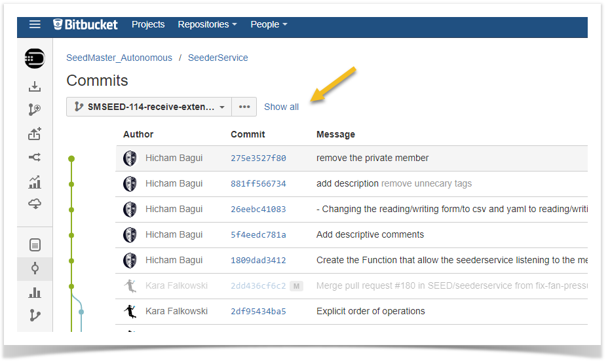Expand the SMSEED-114 branch selector dropdown
610x364 pixels.
(149, 107)
